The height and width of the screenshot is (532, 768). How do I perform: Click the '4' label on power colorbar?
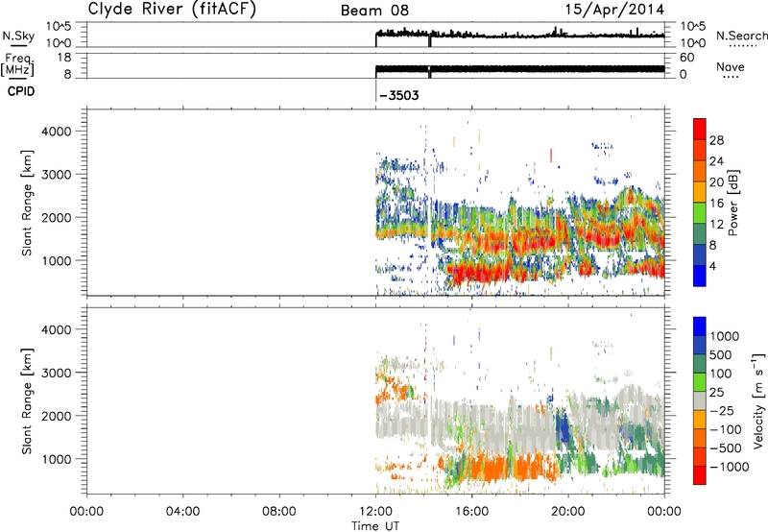click(712, 266)
